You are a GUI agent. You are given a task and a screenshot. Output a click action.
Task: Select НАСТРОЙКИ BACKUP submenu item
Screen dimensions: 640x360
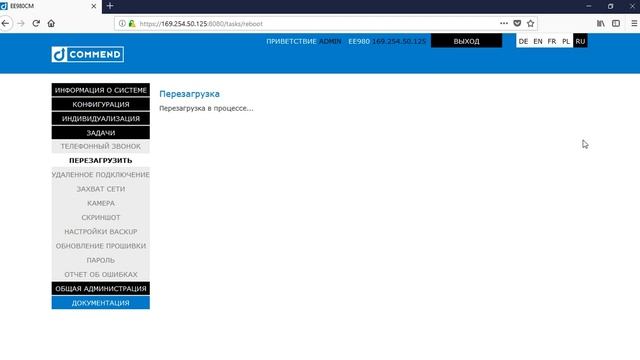(101, 231)
